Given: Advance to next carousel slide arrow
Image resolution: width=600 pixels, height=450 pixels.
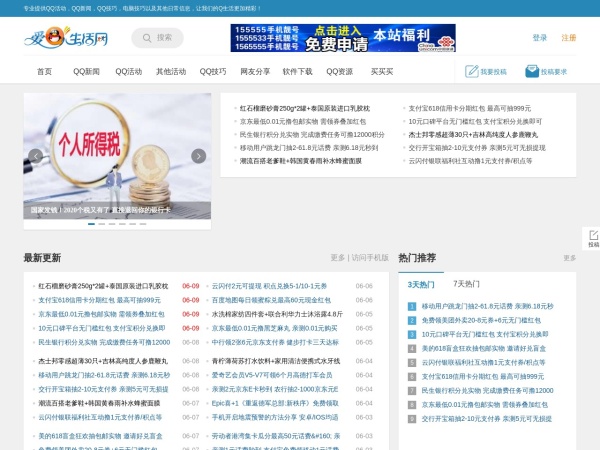Looking at the screenshot, I should point(199,156).
